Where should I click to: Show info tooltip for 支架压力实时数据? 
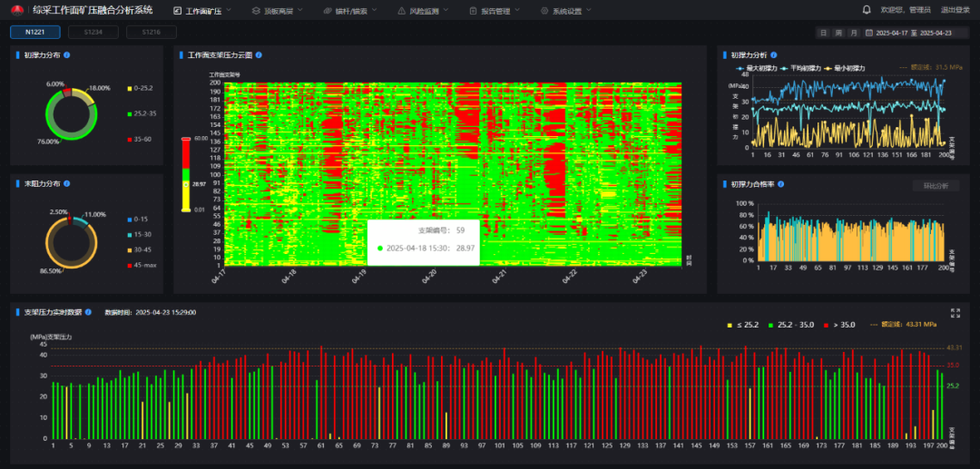tap(88, 312)
